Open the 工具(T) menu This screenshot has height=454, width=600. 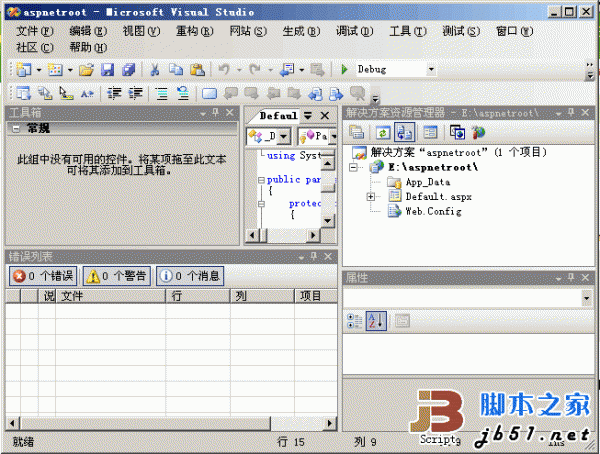[x=408, y=31]
